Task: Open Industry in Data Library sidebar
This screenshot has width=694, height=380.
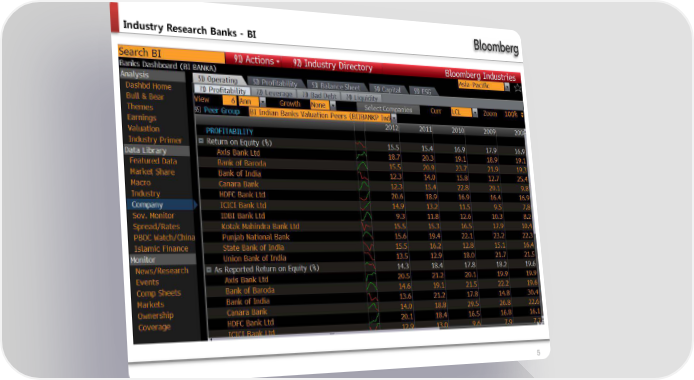Action: pyautogui.click(x=146, y=193)
